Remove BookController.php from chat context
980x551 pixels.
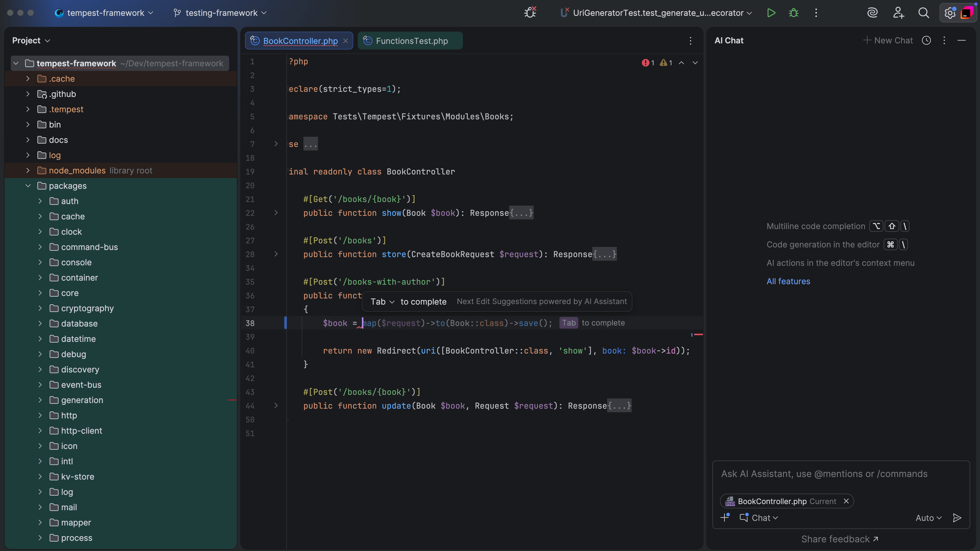846,501
